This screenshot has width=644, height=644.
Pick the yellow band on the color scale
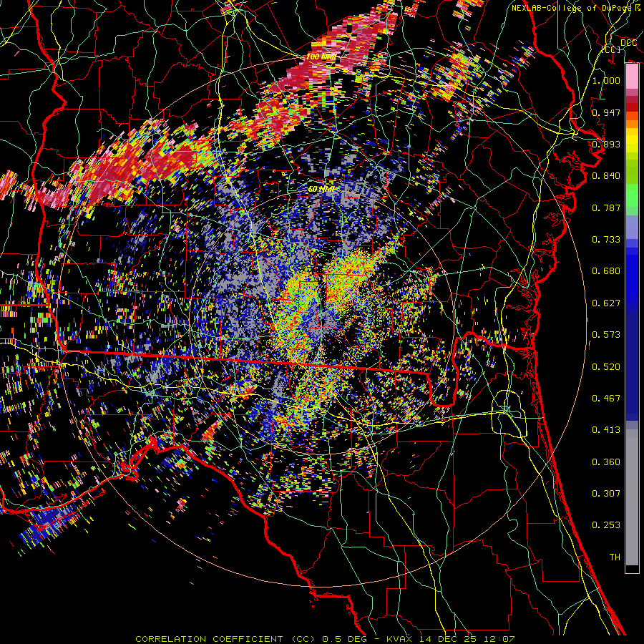(x=632, y=141)
